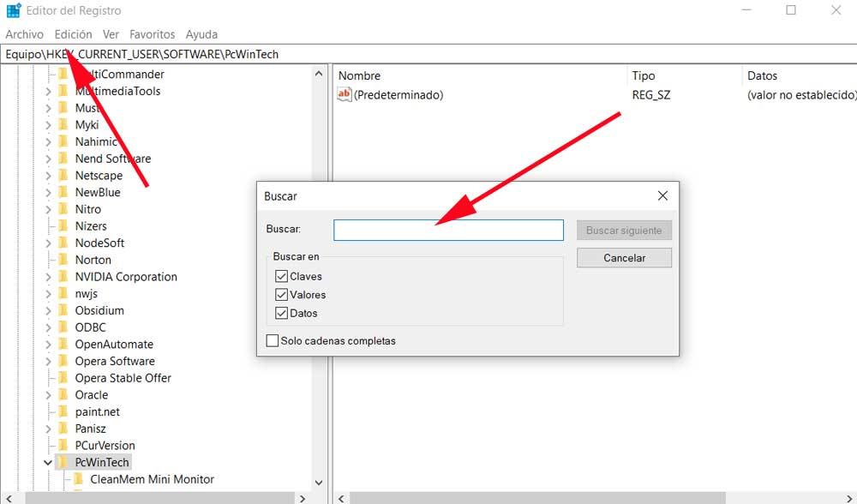Expand the NewBlue key

tap(48, 192)
